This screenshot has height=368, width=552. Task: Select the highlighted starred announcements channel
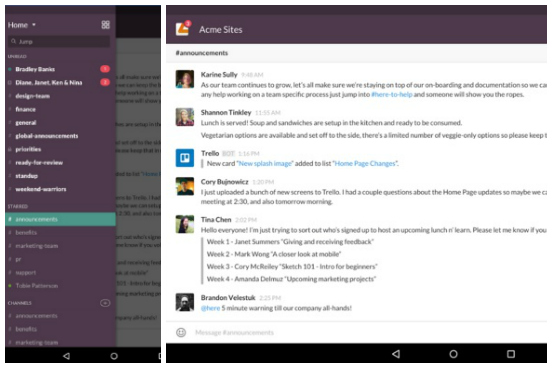[x=60, y=219]
